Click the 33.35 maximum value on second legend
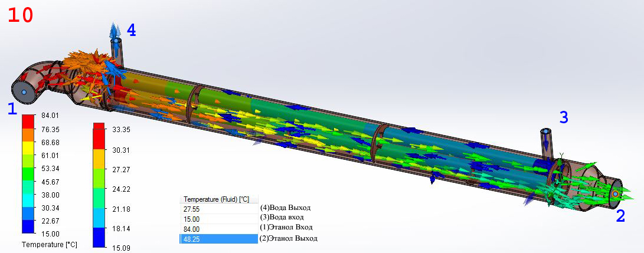Screen dimensions: 644x253 tap(122, 130)
